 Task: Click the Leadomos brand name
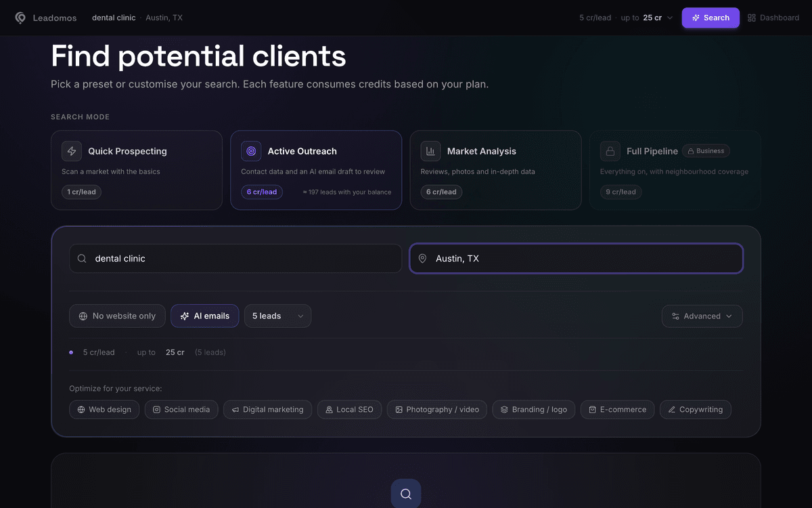(55, 18)
